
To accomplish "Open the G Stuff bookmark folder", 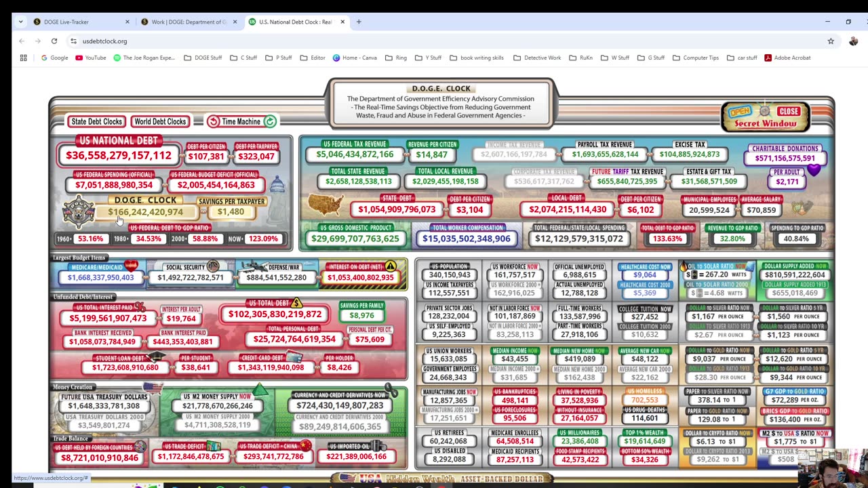I will tap(651, 58).
